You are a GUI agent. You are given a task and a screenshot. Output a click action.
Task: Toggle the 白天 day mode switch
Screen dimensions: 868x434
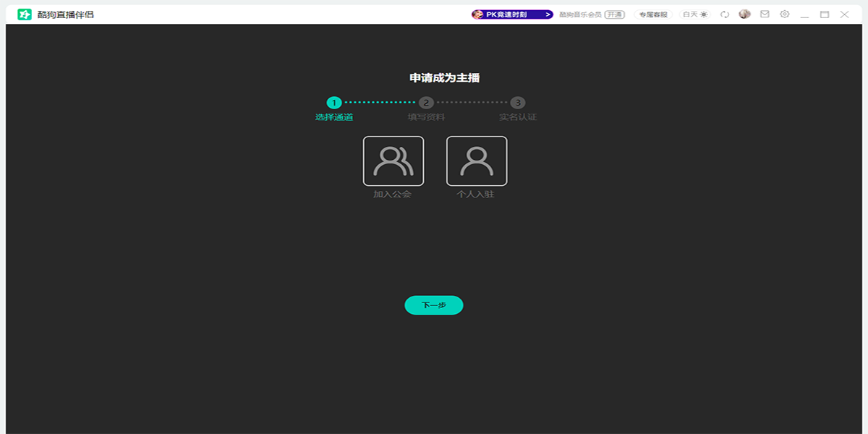(696, 14)
